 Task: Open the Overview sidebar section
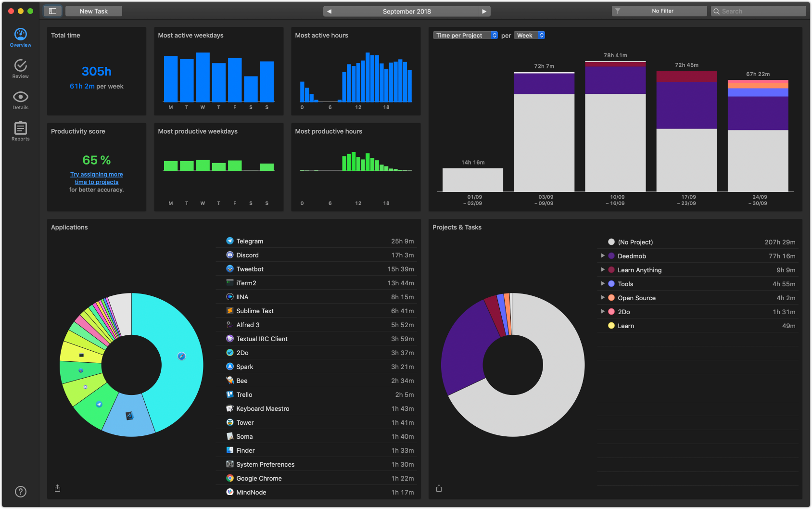pyautogui.click(x=20, y=38)
